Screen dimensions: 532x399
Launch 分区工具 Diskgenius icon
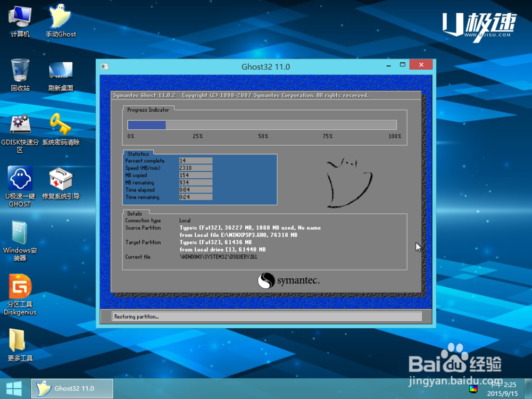(x=20, y=295)
